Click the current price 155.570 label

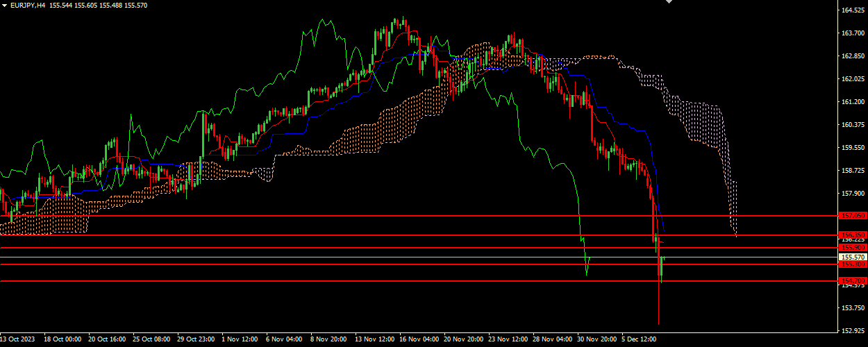(x=851, y=257)
